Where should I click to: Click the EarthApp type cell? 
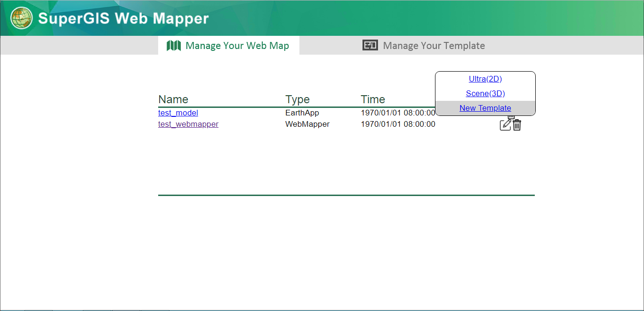302,113
